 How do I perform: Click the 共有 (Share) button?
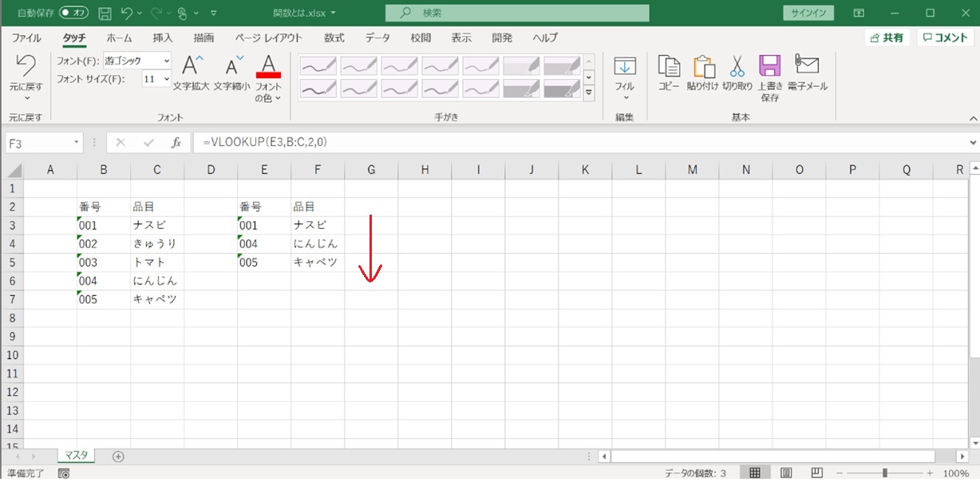(x=887, y=38)
